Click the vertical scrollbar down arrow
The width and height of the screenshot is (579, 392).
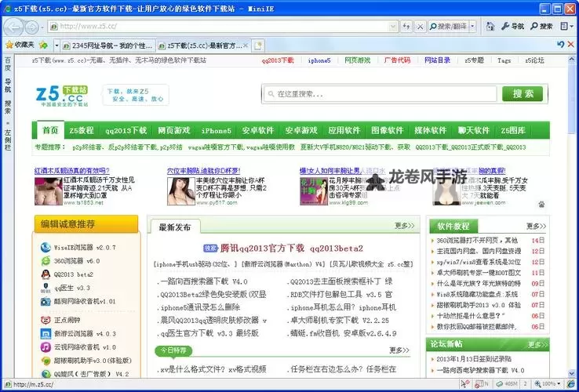(x=572, y=373)
